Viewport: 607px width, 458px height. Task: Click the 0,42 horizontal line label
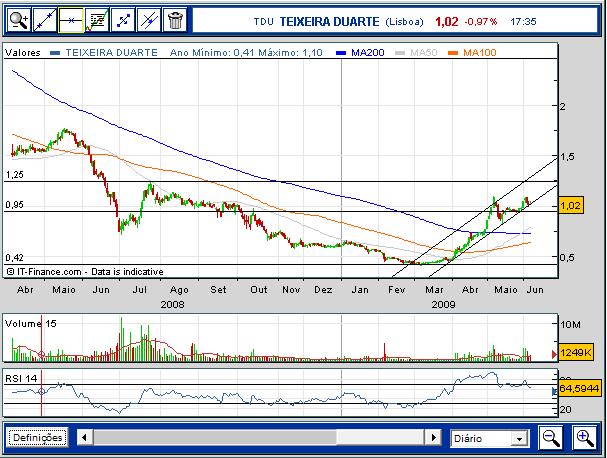click(x=14, y=257)
